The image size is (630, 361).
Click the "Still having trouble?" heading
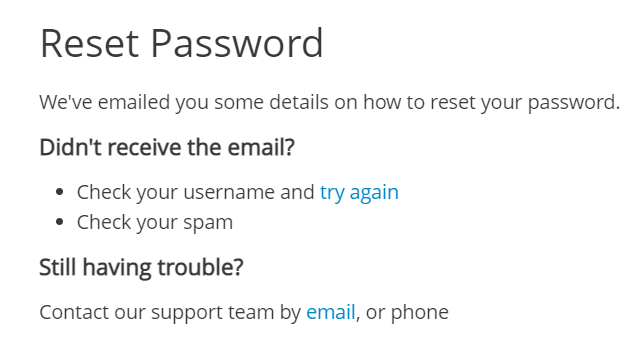pyautogui.click(x=141, y=267)
